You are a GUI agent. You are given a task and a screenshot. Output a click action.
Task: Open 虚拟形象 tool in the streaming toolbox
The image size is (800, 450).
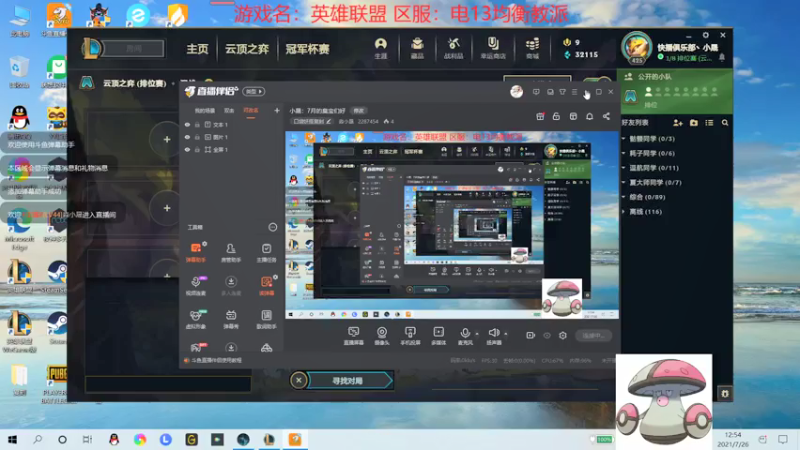pyautogui.click(x=195, y=319)
